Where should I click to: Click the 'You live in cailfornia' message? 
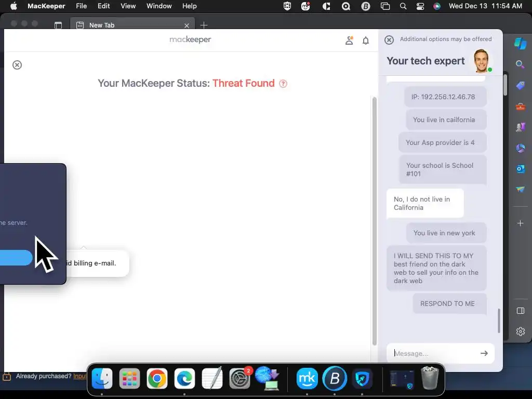tap(446, 119)
